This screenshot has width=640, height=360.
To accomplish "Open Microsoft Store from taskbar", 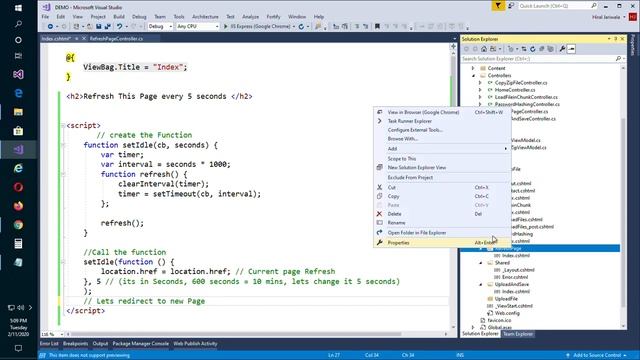I will [18, 131].
